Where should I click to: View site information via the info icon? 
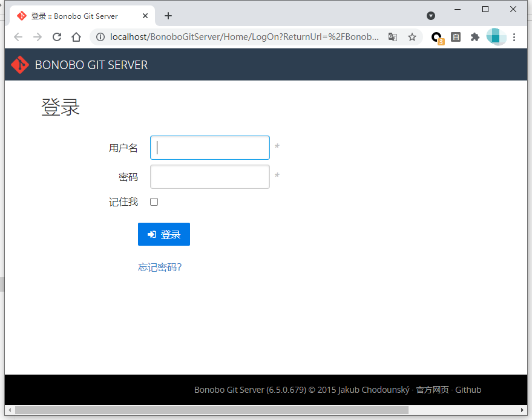(100, 37)
